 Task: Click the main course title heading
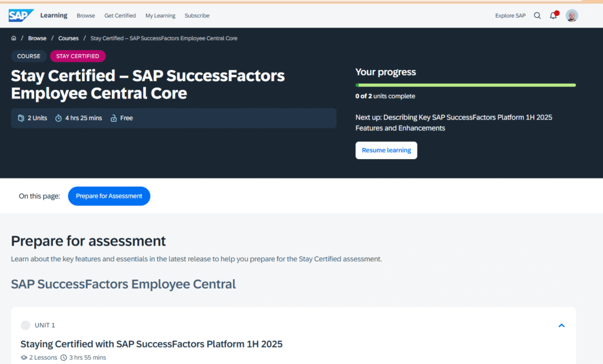(x=148, y=84)
